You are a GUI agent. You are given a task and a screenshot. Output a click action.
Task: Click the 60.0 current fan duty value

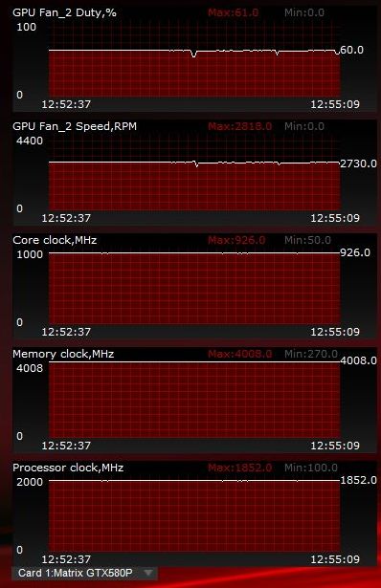point(351,50)
